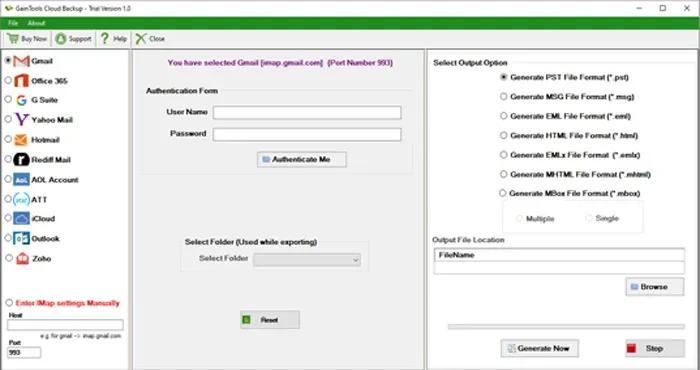700x370 pixels.
Task: Click the empty field below FileName
Action: 559,268
